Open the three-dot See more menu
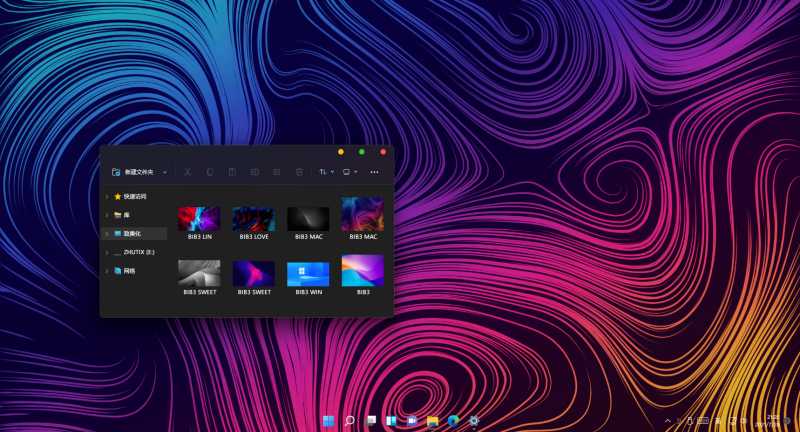 [374, 172]
